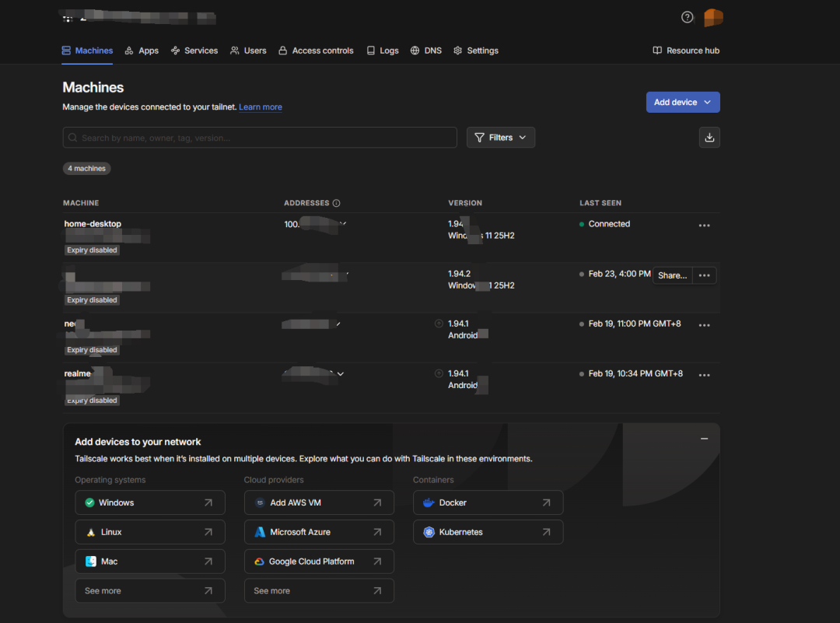Click the Resource hub book icon

(x=657, y=51)
